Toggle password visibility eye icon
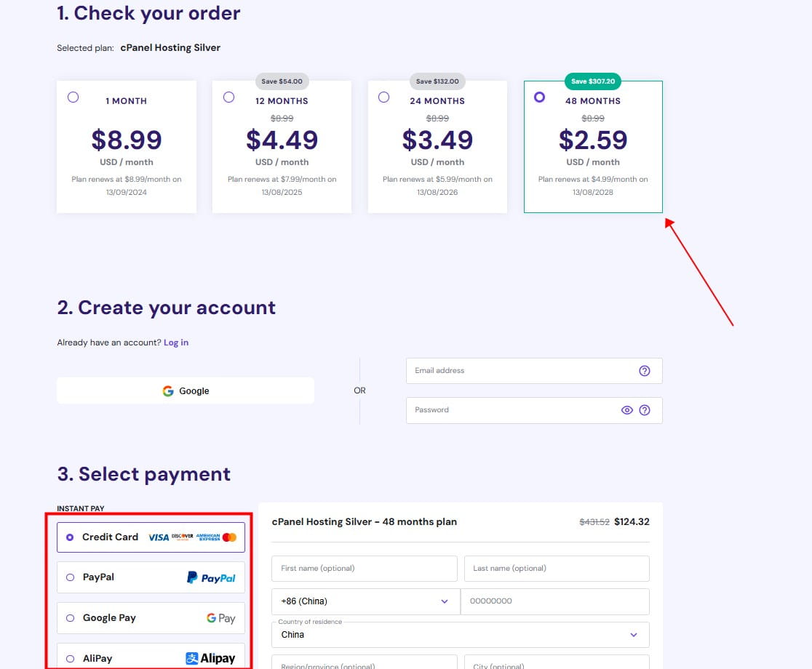The image size is (812, 669). (627, 410)
